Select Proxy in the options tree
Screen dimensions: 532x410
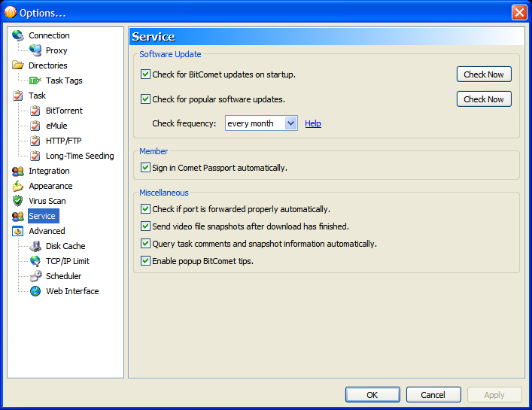[x=56, y=50]
